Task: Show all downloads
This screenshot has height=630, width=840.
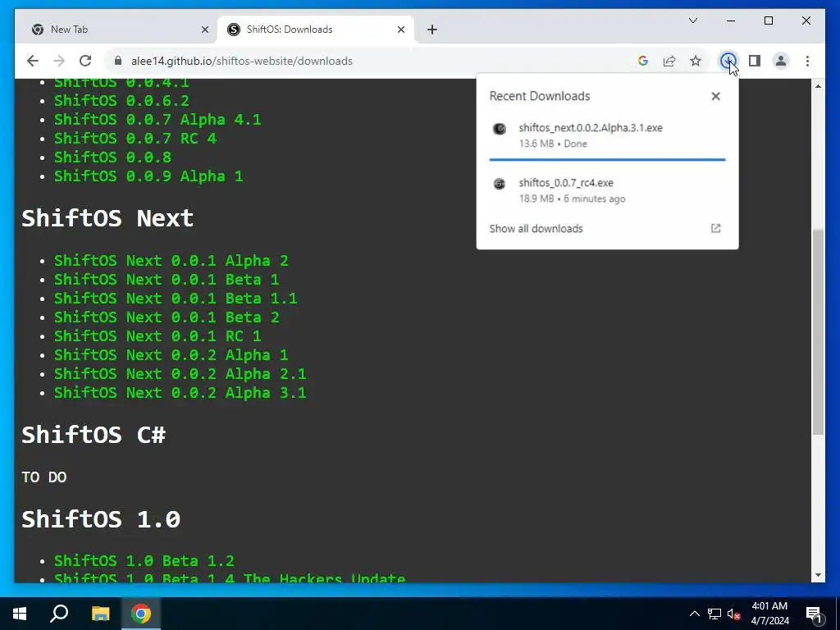Action: pos(536,229)
